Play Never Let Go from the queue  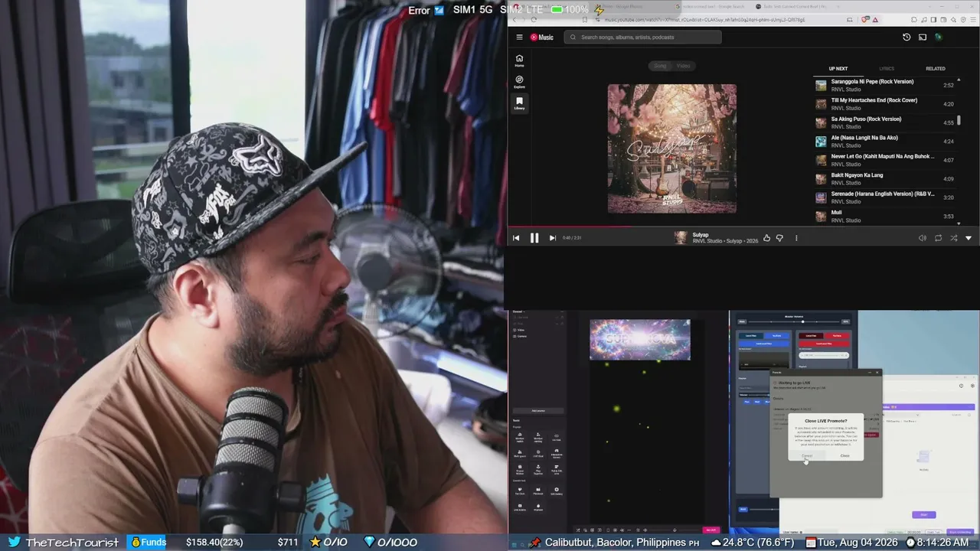point(885,160)
